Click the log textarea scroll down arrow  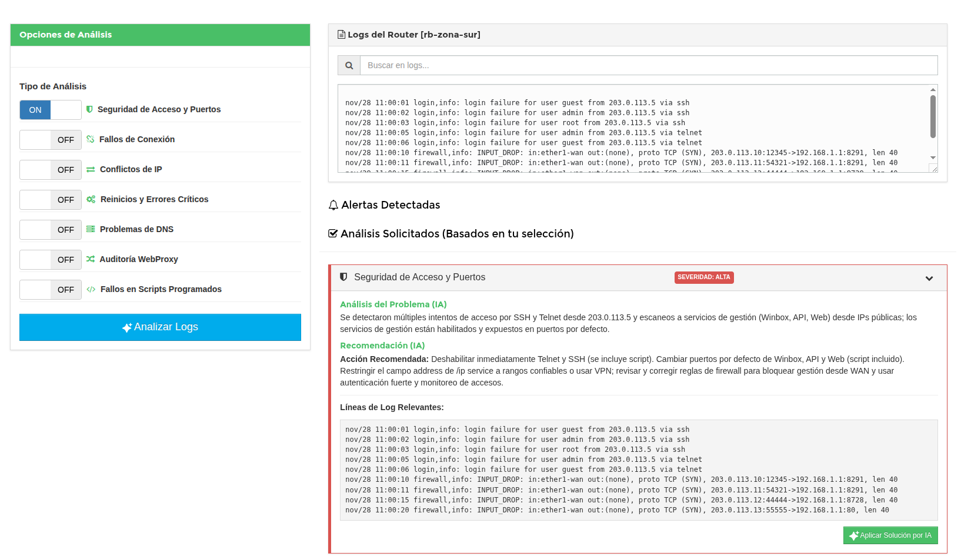click(x=933, y=157)
